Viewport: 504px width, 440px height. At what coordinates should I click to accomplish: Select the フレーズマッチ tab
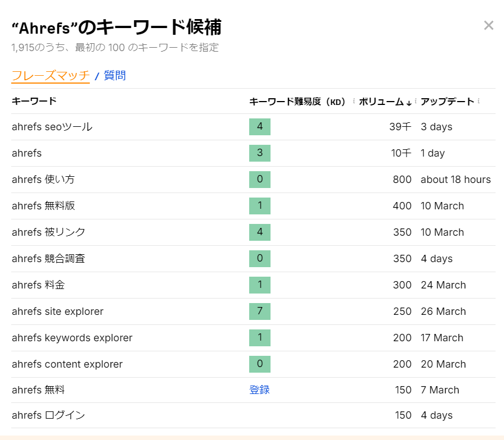coord(51,75)
